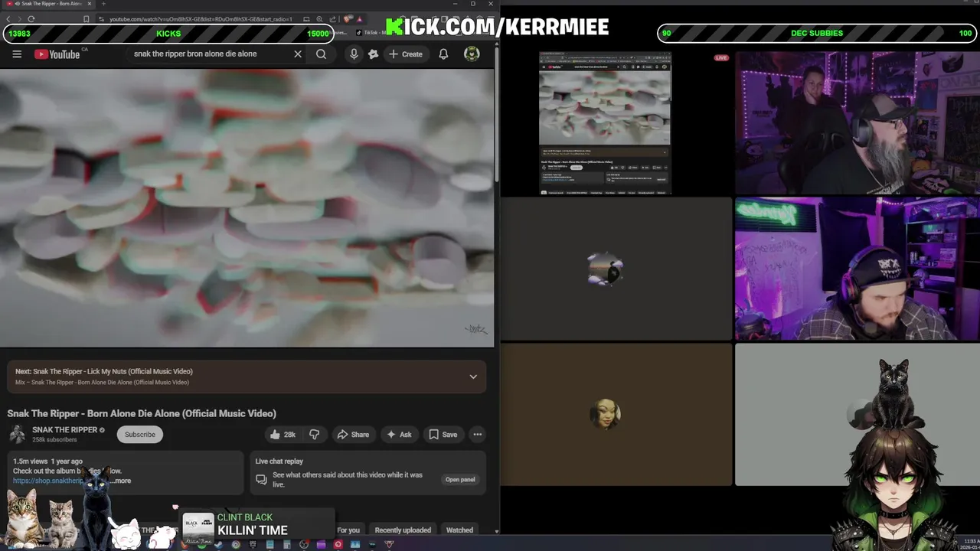Screen dimensions: 980x551
Task: Open the Brave Rewards triangle icon
Action: 359,19
